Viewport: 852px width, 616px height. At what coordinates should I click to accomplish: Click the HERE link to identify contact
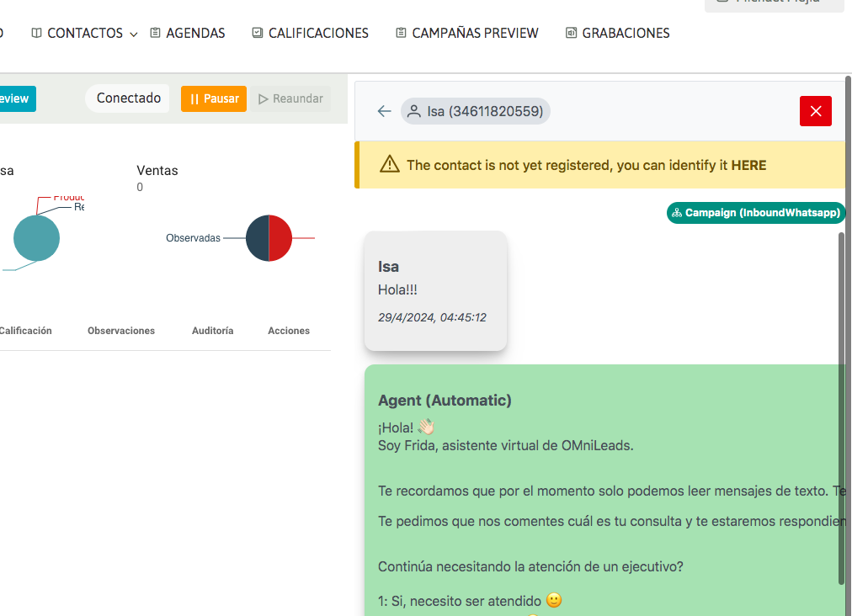tap(748, 165)
